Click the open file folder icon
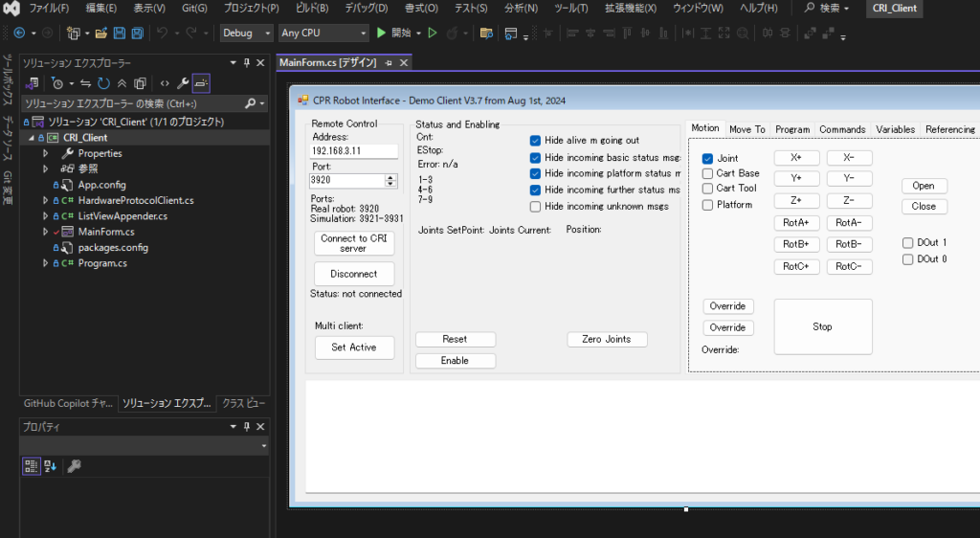The height and width of the screenshot is (538, 980). tap(100, 33)
